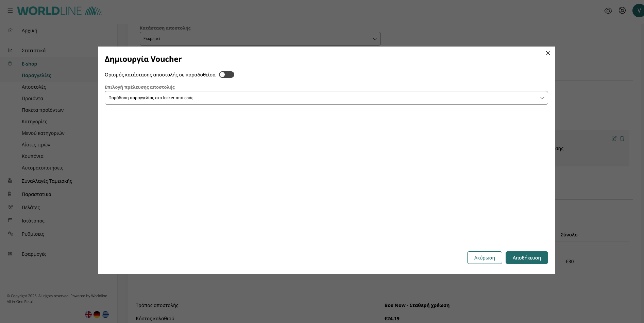Screen dimensions: 644x323
Task: Select Αποστολές under E-shop
Action: click(34, 87)
